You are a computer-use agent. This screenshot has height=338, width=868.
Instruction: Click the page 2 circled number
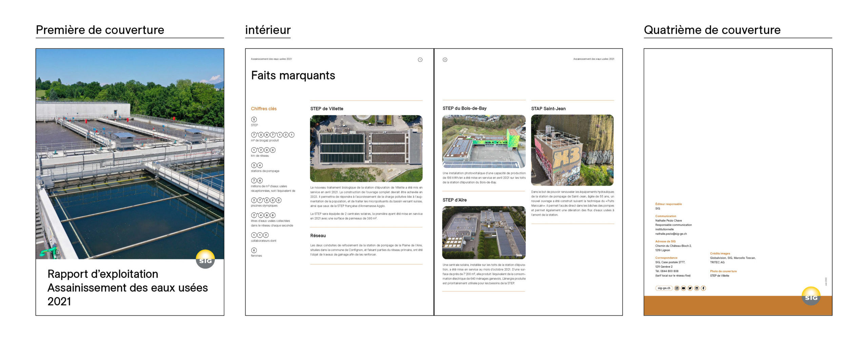tap(445, 60)
